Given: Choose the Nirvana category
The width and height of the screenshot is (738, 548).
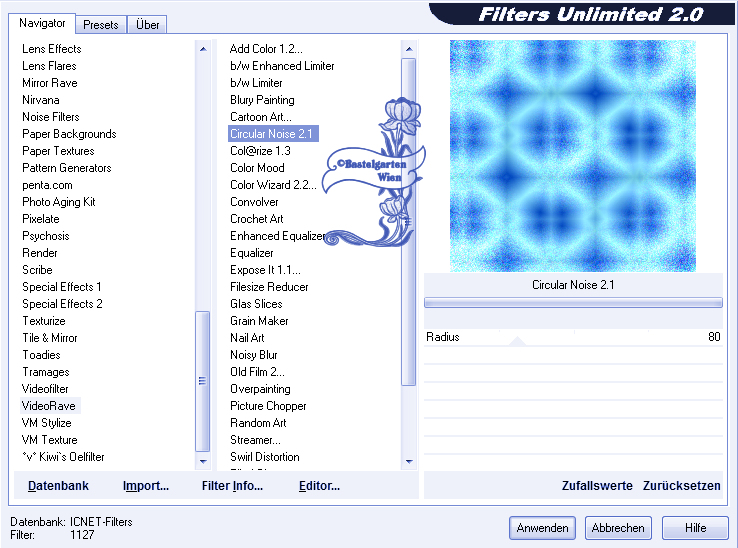Looking at the screenshot, I should click(40, 100).
